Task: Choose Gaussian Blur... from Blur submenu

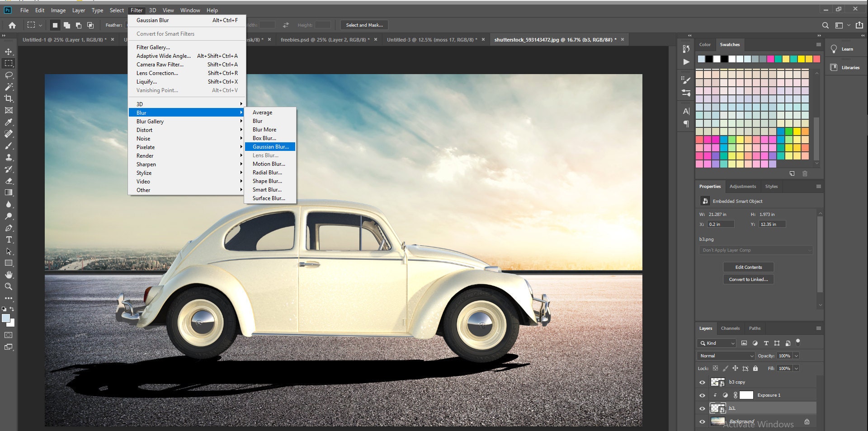Action: pos(270,146)
